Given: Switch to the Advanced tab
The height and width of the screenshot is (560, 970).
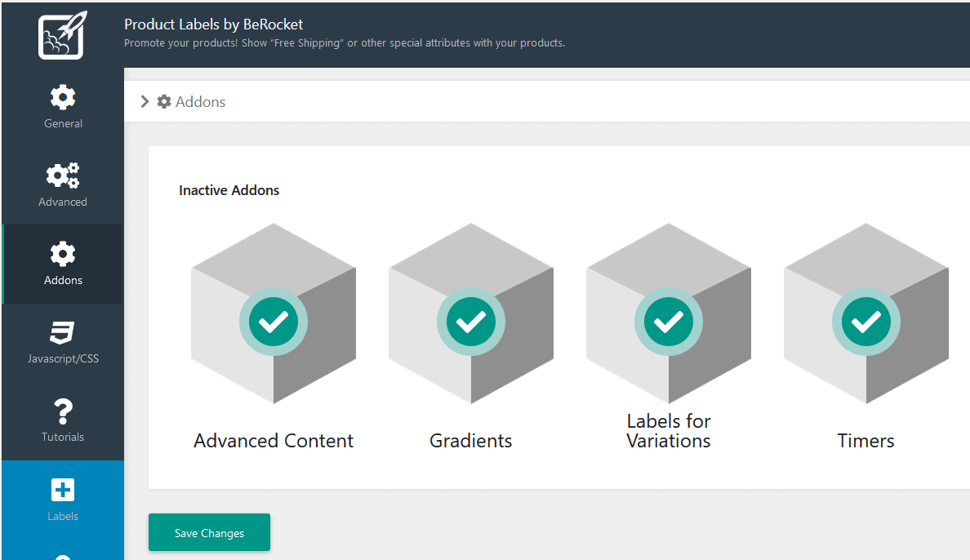Looking at the screenshot, I should pos(63,185).
